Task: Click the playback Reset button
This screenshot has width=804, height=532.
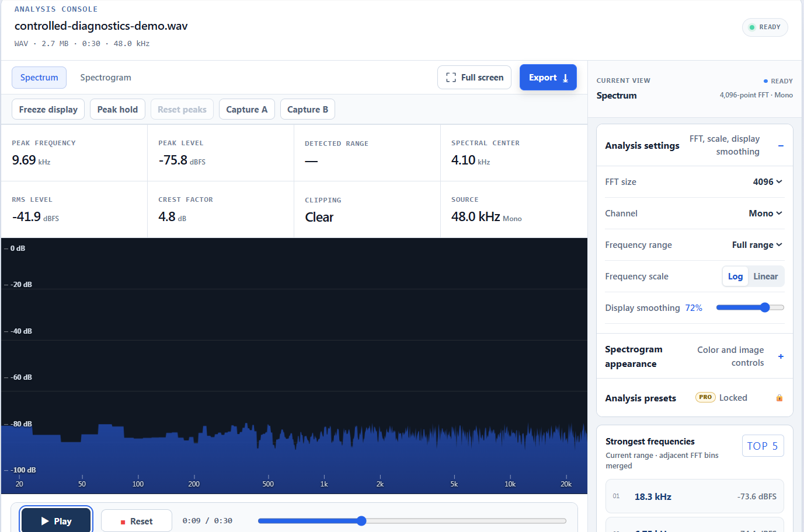Action: click(137, 521)
